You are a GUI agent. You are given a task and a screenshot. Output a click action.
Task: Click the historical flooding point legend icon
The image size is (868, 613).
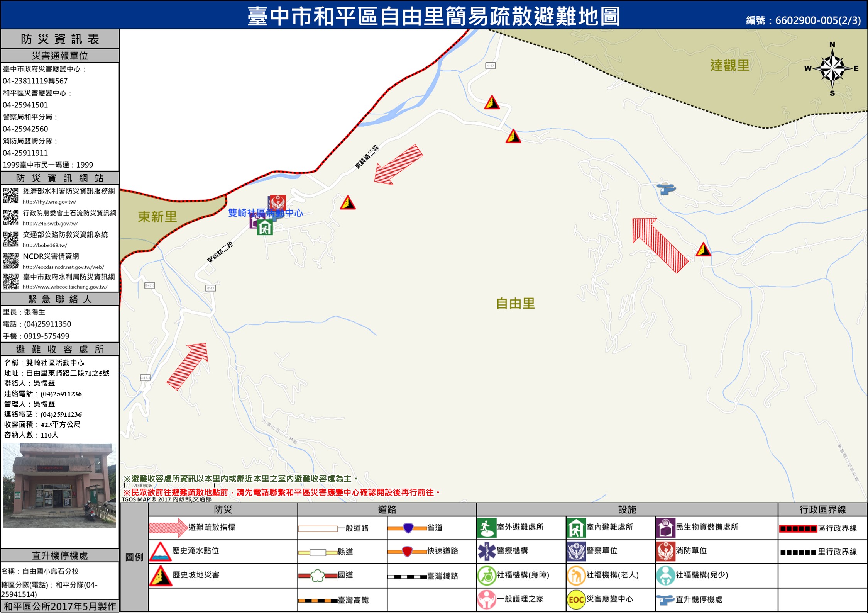[160, 551]
